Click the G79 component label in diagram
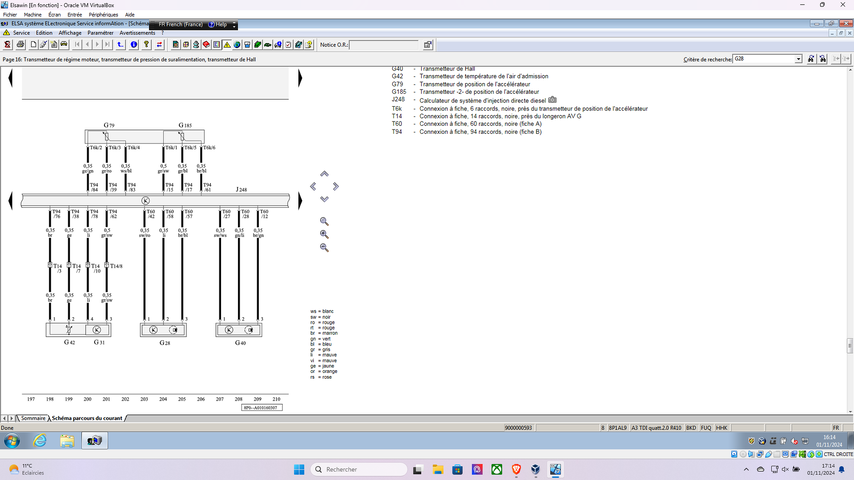 [109, 125]
